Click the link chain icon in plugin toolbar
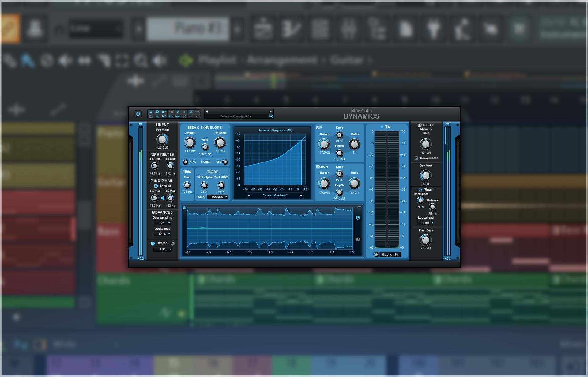588x377 pixels. point(198,112)
